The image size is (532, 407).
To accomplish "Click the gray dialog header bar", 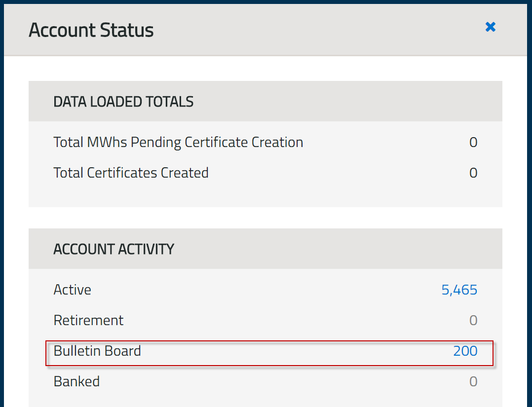I will (296, 30).
